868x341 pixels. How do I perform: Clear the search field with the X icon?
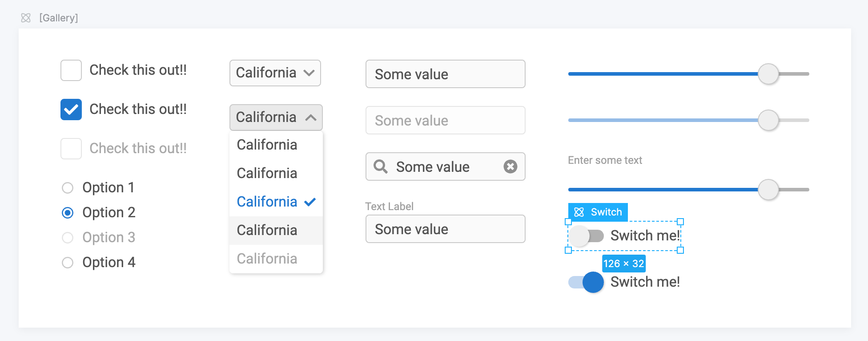[x=510, y=166]
